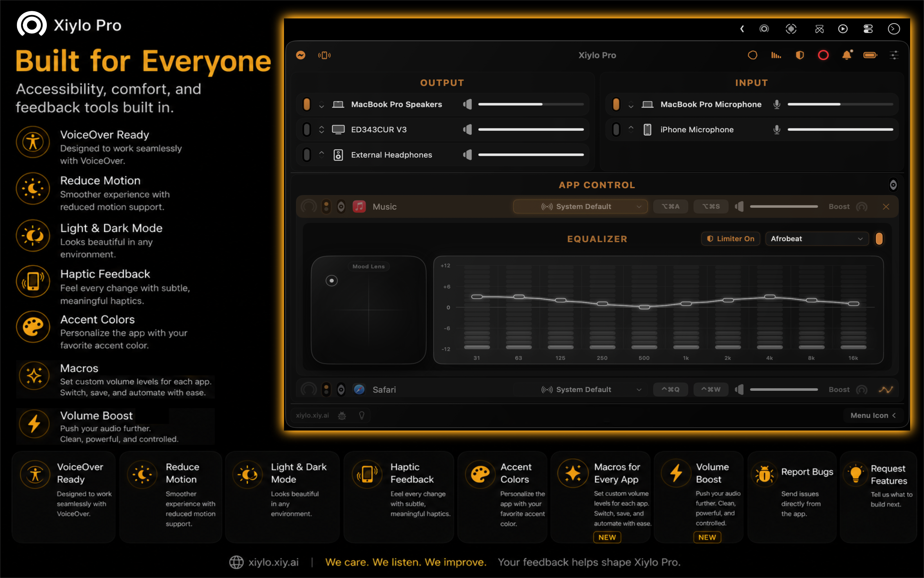Toggle the orange equalizer on/off switch
The height and width of the screenshot is (578, 924).
[x=879, y=239]
